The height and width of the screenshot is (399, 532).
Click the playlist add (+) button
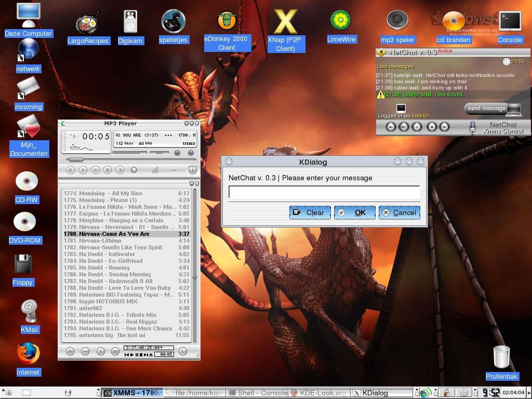pyautogui.click(x=70, y=352)
